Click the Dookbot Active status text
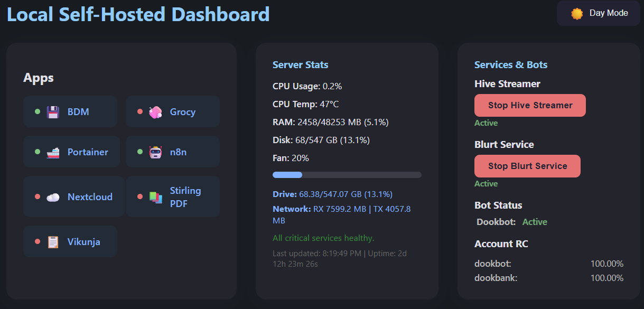This screenshot has height=309, width=644. pyautogui.click(x=535, y=222)
